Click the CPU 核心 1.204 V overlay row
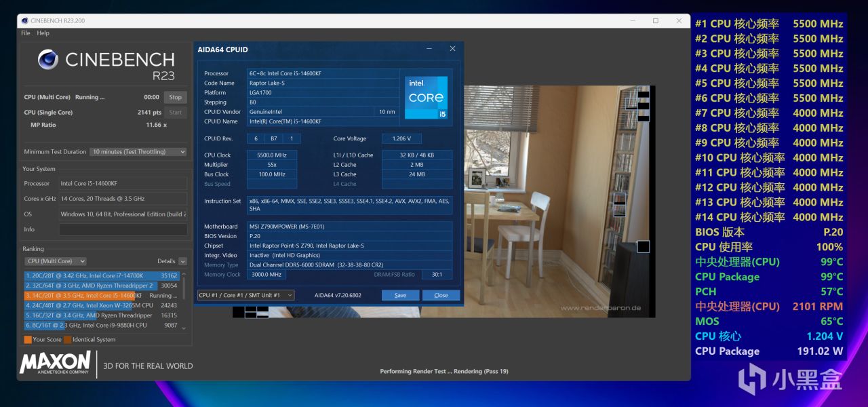 click(769, 336)
